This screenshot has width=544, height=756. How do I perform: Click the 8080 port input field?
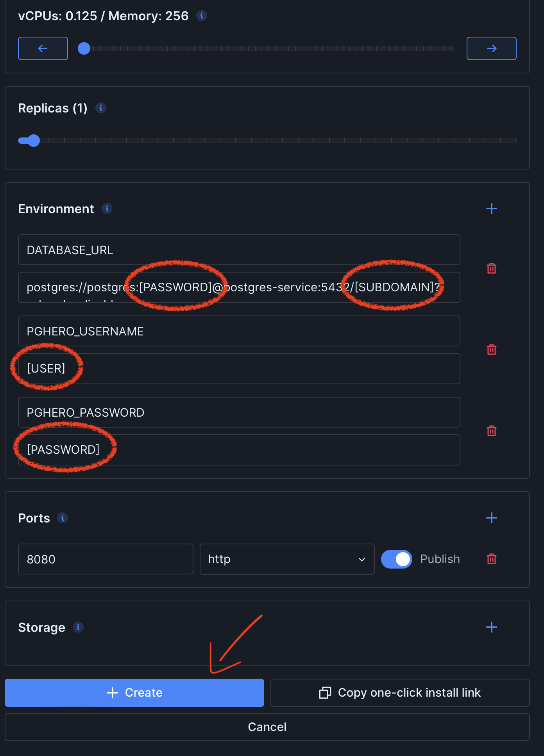pos(106,559)
